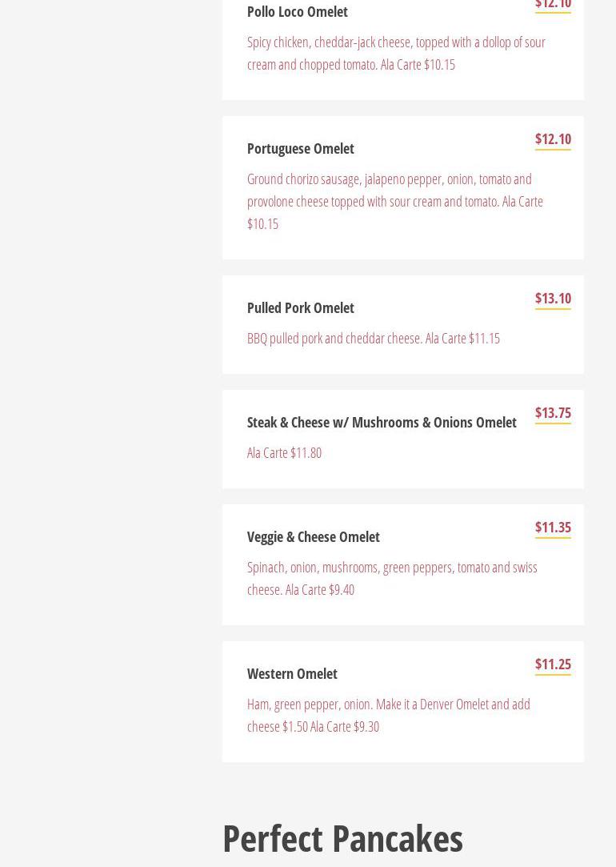This screenshot has width=616, height=867.
Task: Click the spicy chicken cheddar-jack description
Action: point(396,53)
